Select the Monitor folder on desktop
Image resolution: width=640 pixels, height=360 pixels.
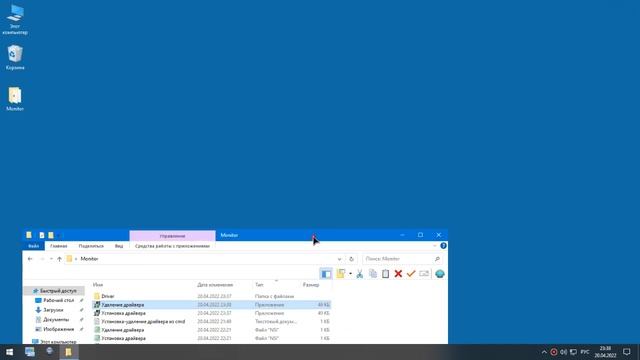click(15, 99)
